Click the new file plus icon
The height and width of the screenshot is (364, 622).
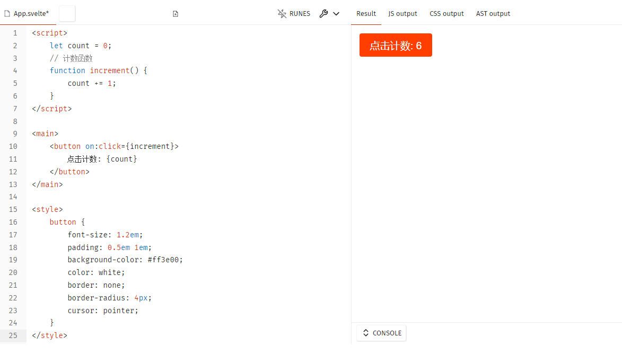pos(176,14)
